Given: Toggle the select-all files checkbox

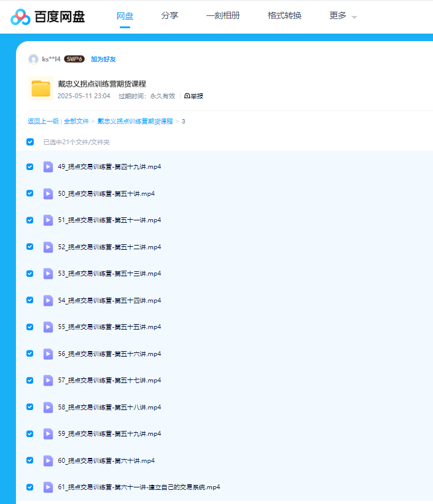Looking at the screenshot, I should click(30, 142).
